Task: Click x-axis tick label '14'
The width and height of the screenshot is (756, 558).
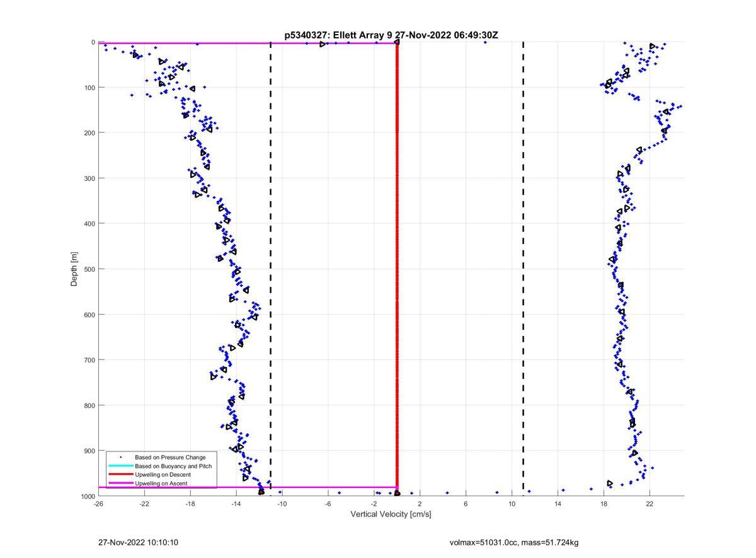Action: tap(558, 504)
